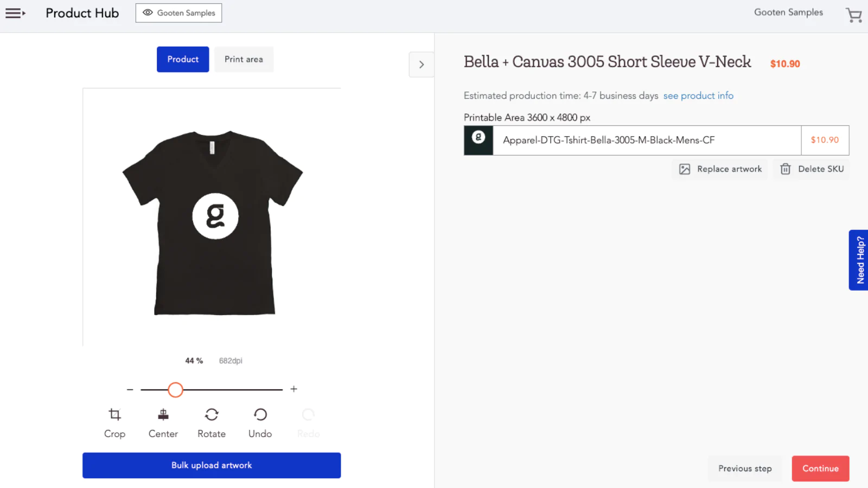This screenshot has width=868, height=488.
Task: Switch to the Print area tab
Action: (244, 59)
